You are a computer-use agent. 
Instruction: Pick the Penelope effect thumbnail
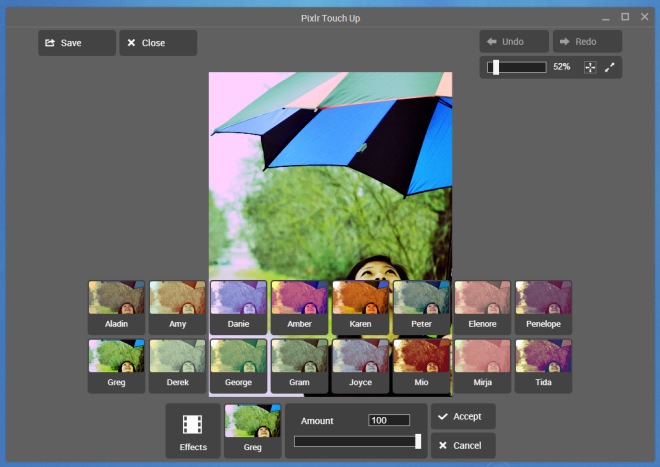click(543, 306)
